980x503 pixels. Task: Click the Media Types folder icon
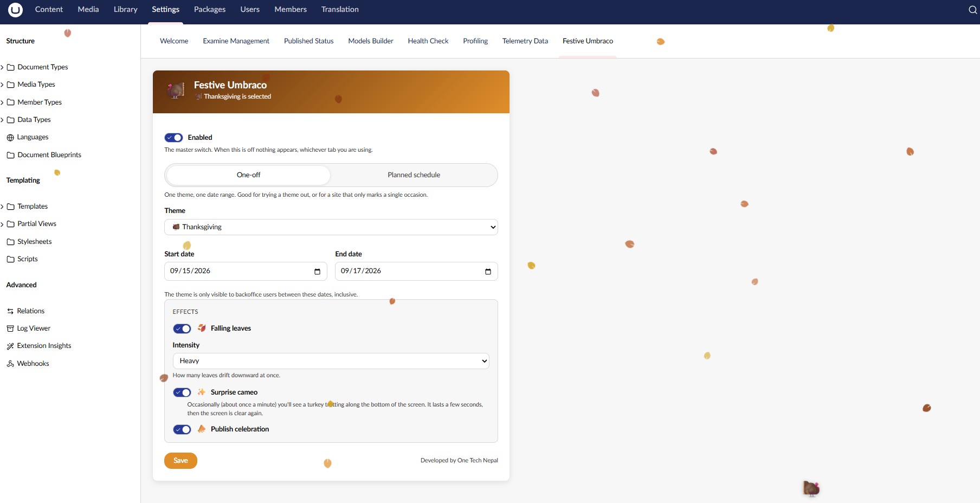[x=10, y=85]
